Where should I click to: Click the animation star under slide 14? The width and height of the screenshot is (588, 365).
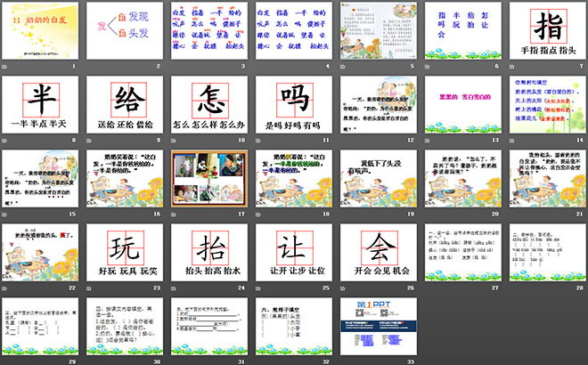pyautogui.click(x=512, y=140)
